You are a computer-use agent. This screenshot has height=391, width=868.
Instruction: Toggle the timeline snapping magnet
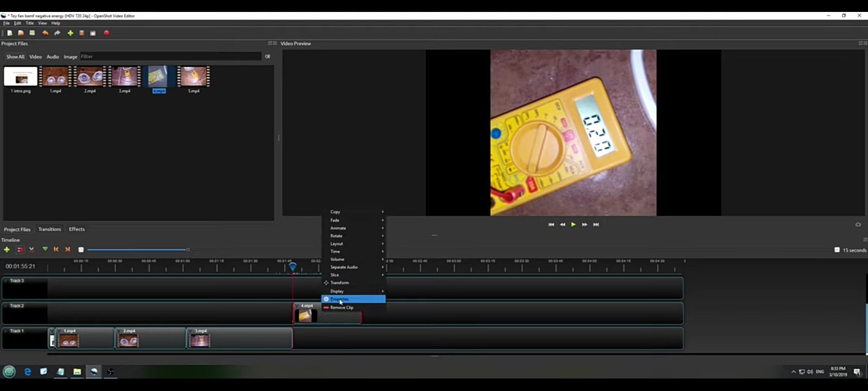(20, 249)
